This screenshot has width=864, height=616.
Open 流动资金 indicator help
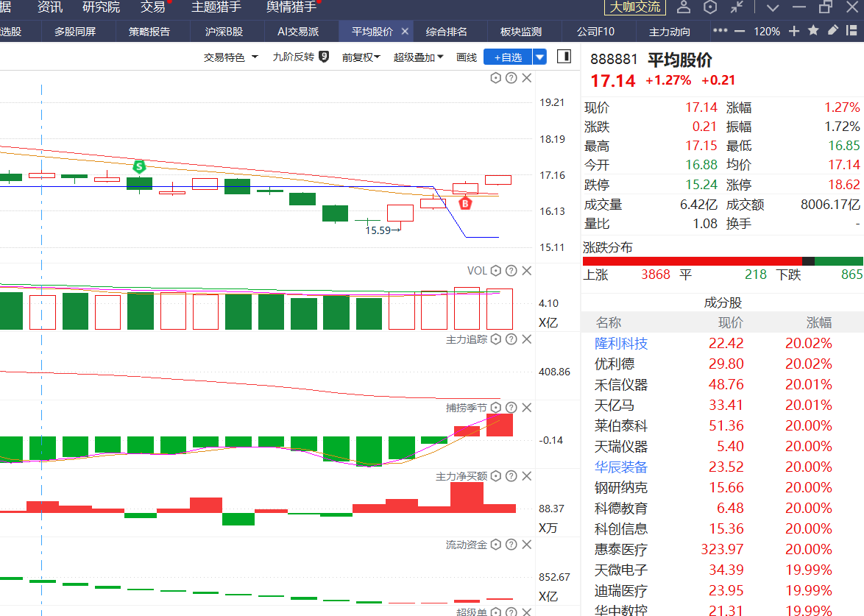[x=511, y=545]
